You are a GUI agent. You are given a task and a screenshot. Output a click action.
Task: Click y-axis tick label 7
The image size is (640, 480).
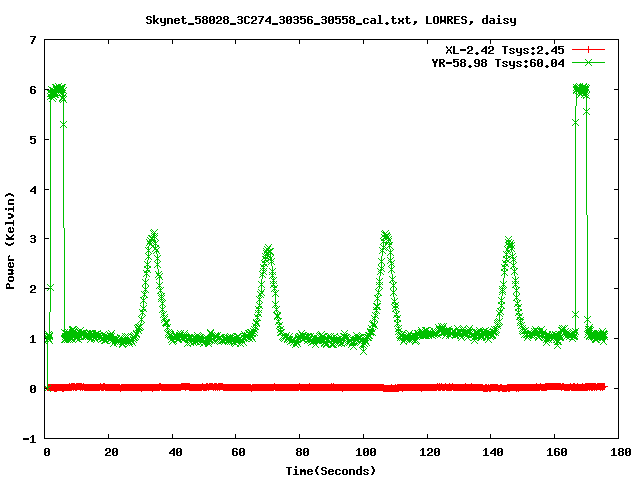pyautogui.click(x=33, y=40)
